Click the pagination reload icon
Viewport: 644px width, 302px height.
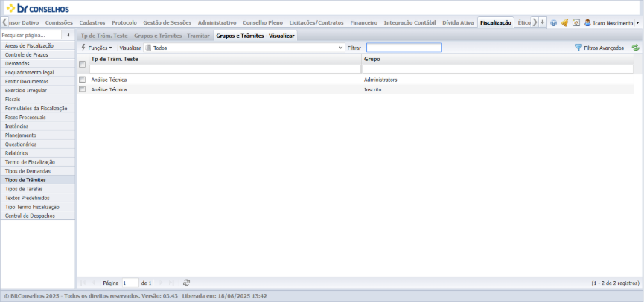click(186, 283)
